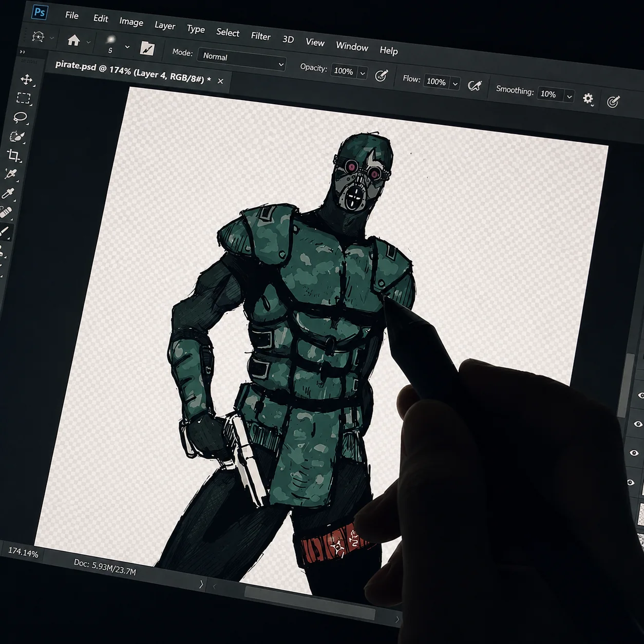This screenshot has height=644, width=644.
Task: Enable airbrush-style build-up effects
Action: pos(475,86)
